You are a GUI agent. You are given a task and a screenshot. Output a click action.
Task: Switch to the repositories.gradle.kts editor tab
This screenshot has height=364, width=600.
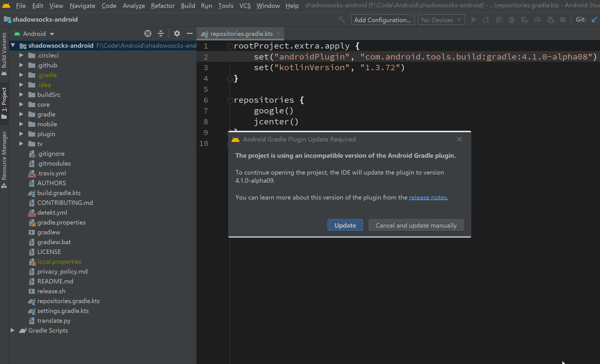coord(240,33)
